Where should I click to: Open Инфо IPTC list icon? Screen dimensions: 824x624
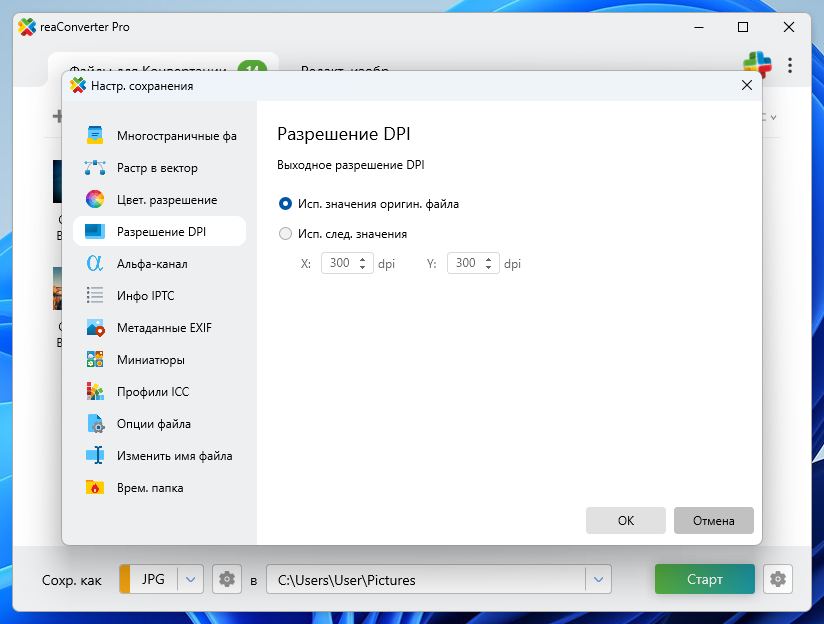tap(95, 296)
